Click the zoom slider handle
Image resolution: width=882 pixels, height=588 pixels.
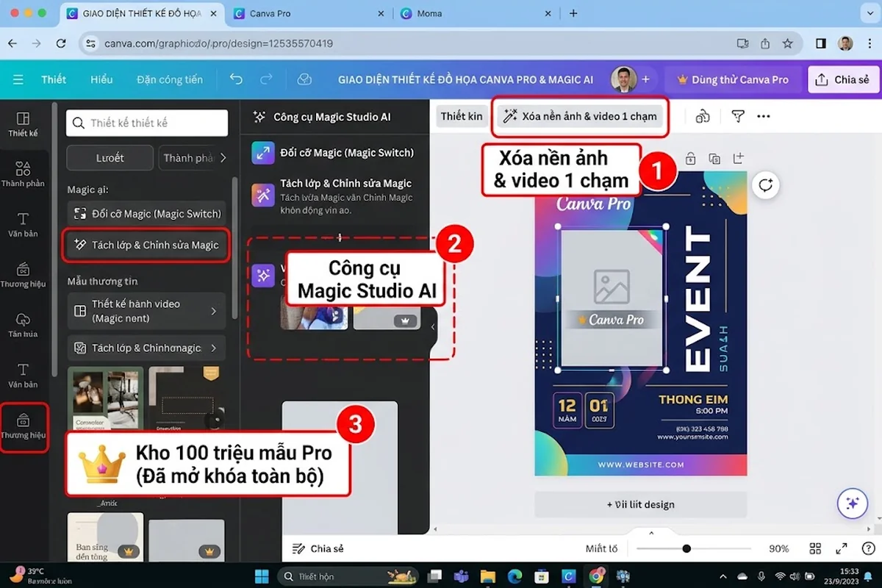686,548
